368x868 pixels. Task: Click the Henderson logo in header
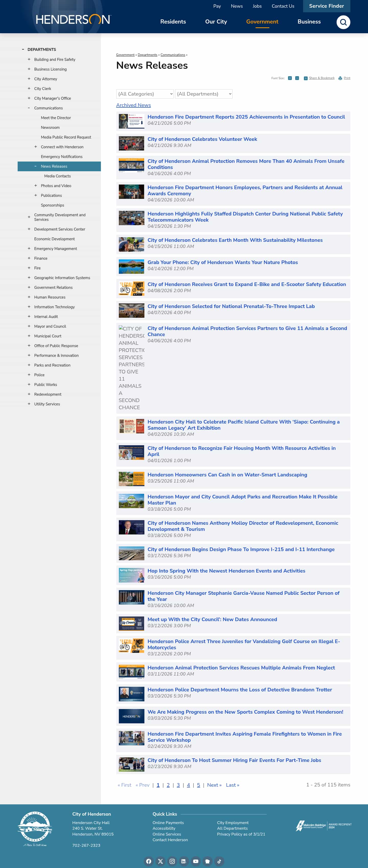coord(73,19)
